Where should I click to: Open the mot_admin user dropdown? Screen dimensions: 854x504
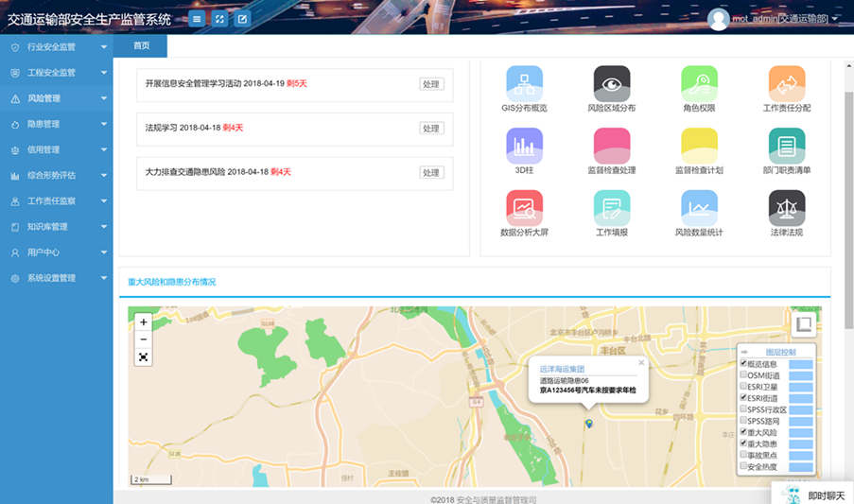click(x=774, y=19)
